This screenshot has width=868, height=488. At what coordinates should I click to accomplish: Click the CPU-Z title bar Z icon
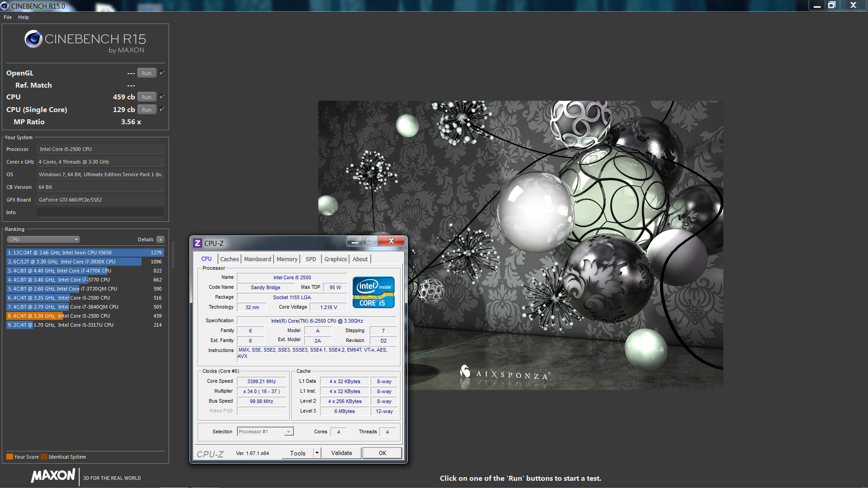198,243
